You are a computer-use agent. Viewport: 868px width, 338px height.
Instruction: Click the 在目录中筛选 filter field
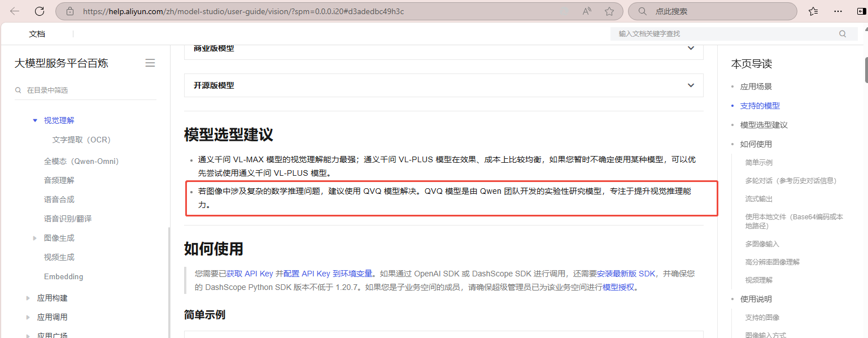point(86,90)
